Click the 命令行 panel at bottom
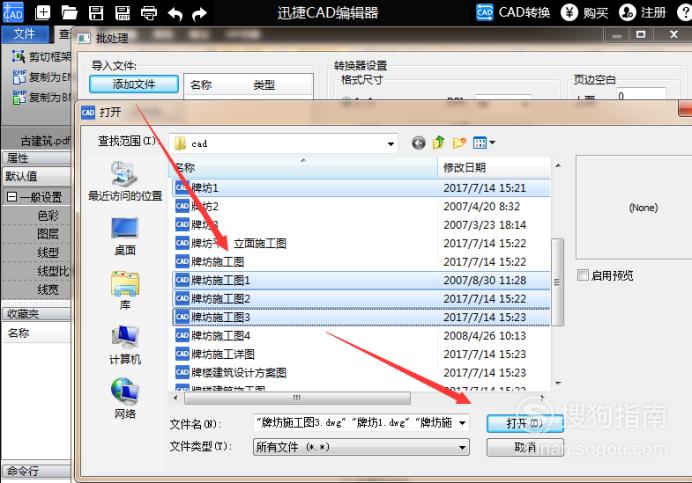Viewport: 692px width, 483px height. (36, 471)
